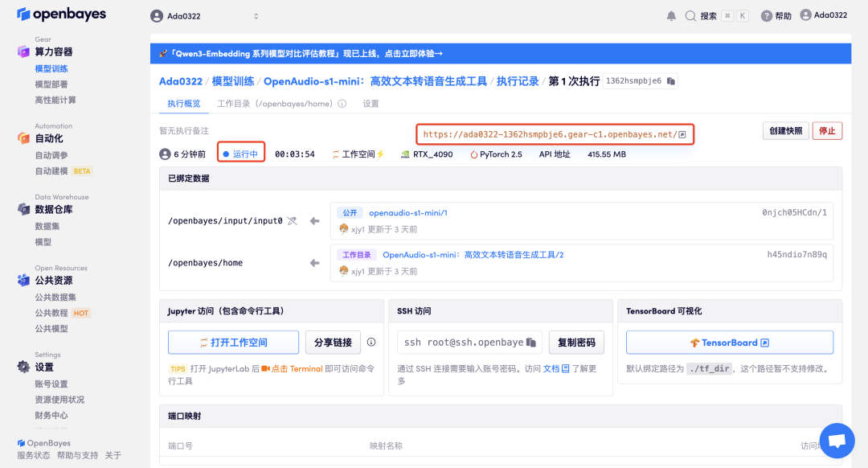The height and width of the screenshot is (468, 868).
Task: Click the info icon next to 分享链接
Action: coord(371,343)
